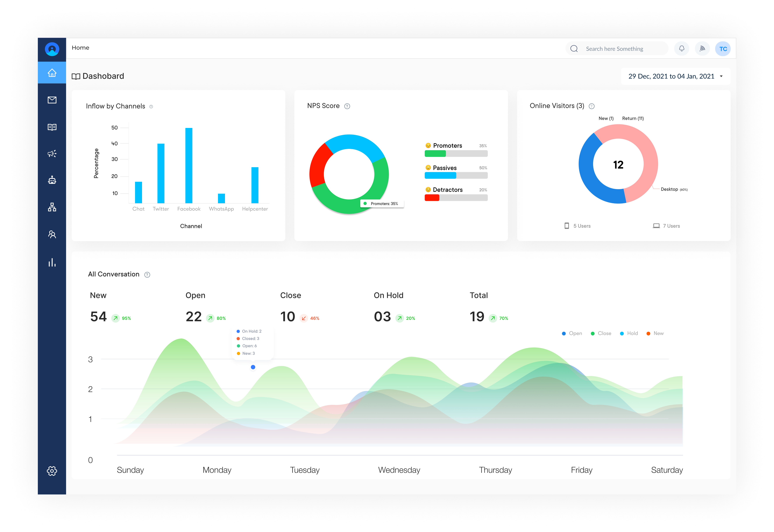774x532 pixels.
Task: Click the Promoters progress bar
Action: [456, 153]
